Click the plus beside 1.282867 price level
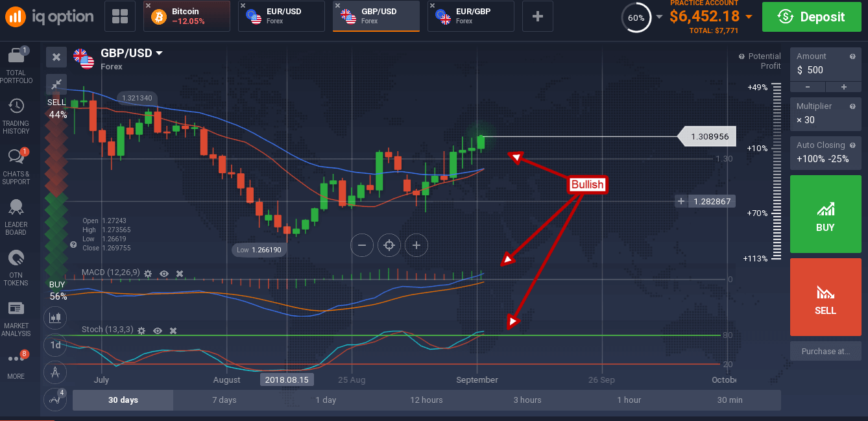Viewport: 868px width, 421px height. tap(681, 201)
